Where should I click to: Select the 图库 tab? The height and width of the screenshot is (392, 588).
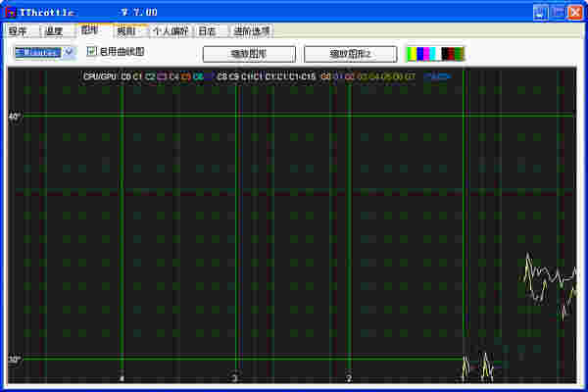pyautogui.click(x=90, y=30)
